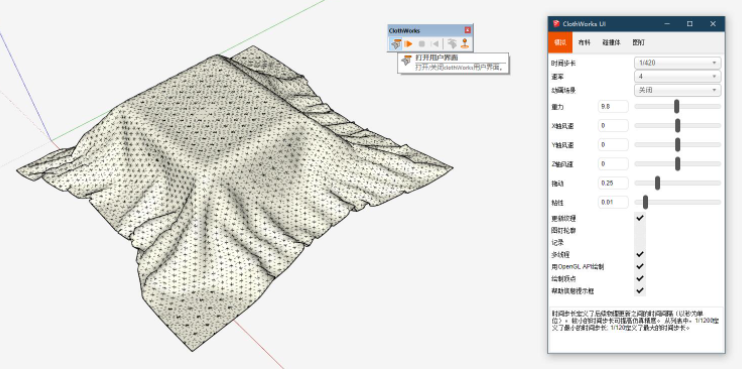The image size is (742, 372).
Task: Open the time step dropdown showing 1/420
Action: click(x=677, y=62)
